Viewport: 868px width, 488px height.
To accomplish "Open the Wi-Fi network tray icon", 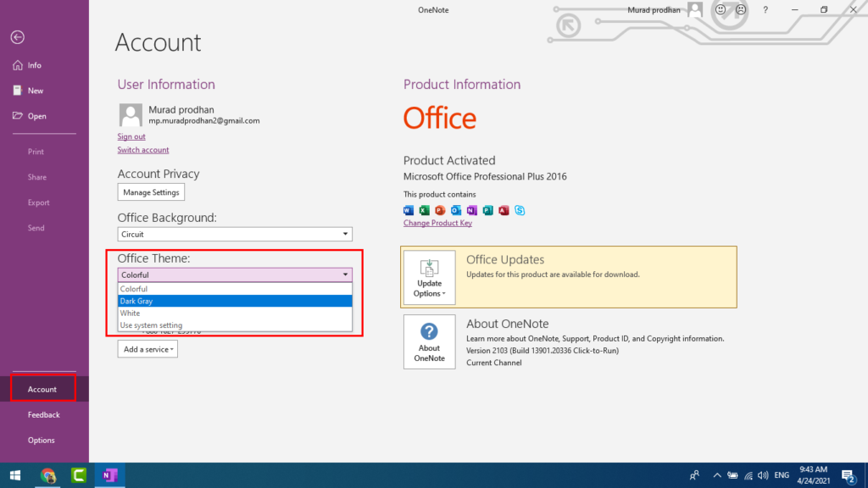I will point(748,475).
